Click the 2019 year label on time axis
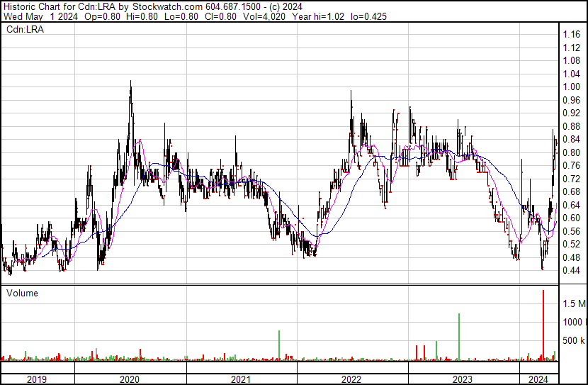This screenshot has height=385, width=588. click(x=37, y=379)
